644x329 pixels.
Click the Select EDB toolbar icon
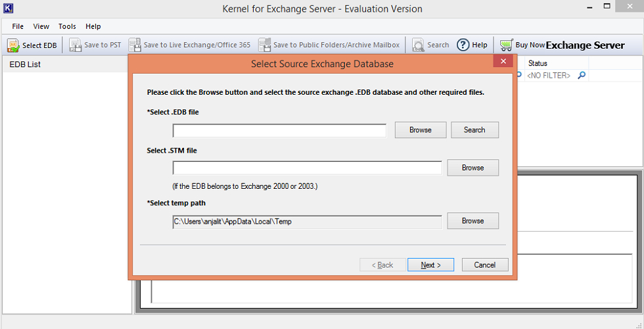pos(13,45)
